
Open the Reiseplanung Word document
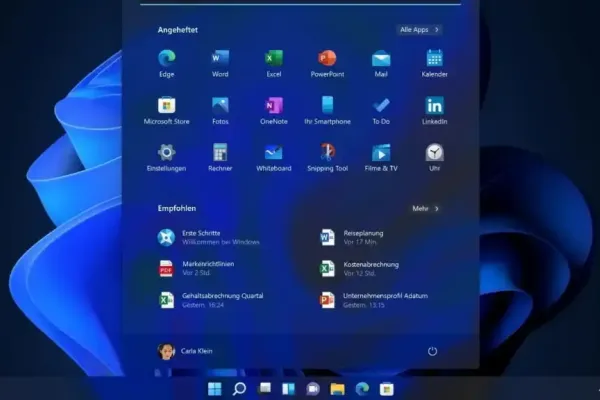click(x=352, y=237)
